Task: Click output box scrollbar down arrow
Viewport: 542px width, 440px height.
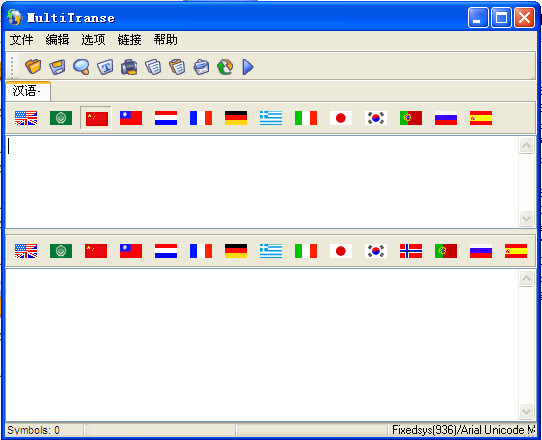Action: click(x=526, y=411)
